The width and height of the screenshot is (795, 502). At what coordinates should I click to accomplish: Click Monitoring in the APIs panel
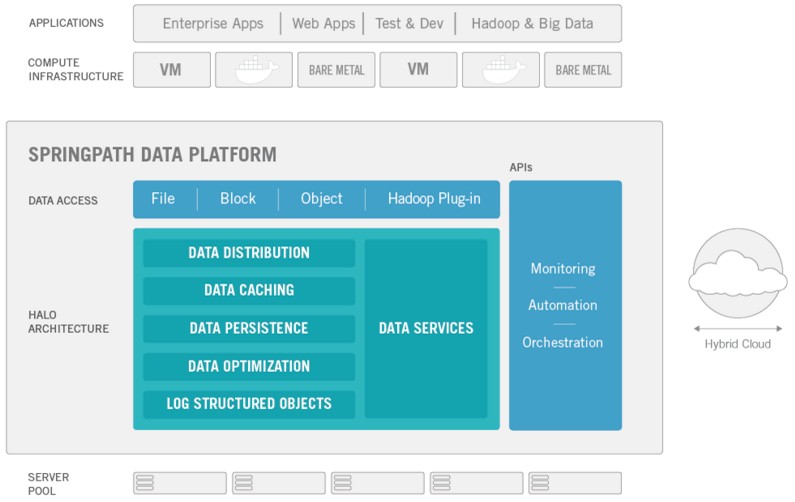tap(563, 269)
